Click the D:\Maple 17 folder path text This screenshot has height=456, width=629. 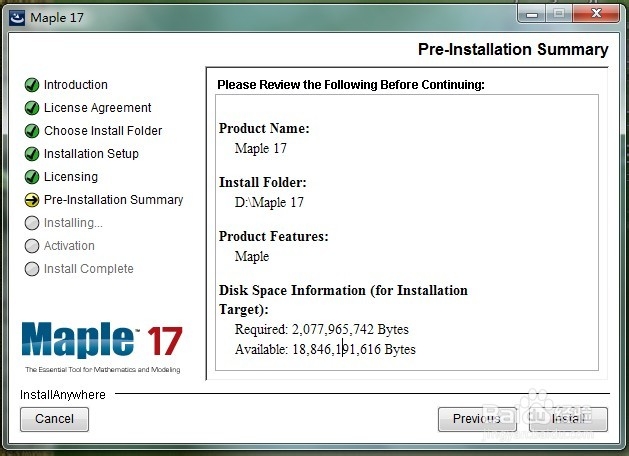(x=269, y=202)
